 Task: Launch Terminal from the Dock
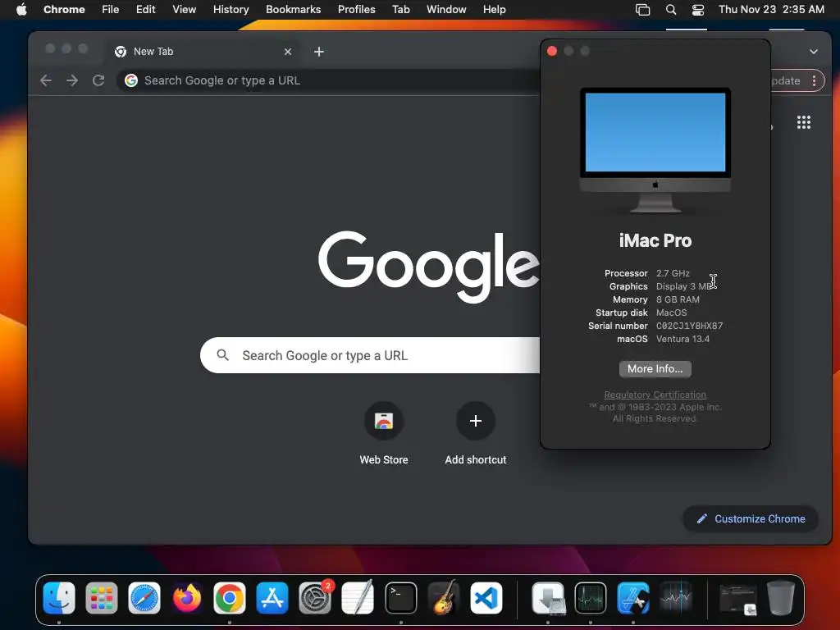(400, 597)
